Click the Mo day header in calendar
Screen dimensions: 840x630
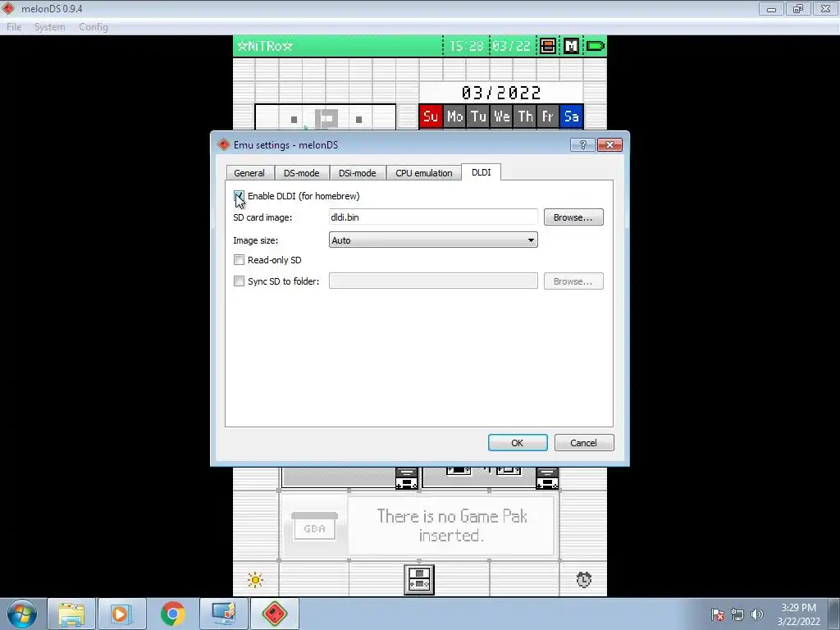click(454, 116)
